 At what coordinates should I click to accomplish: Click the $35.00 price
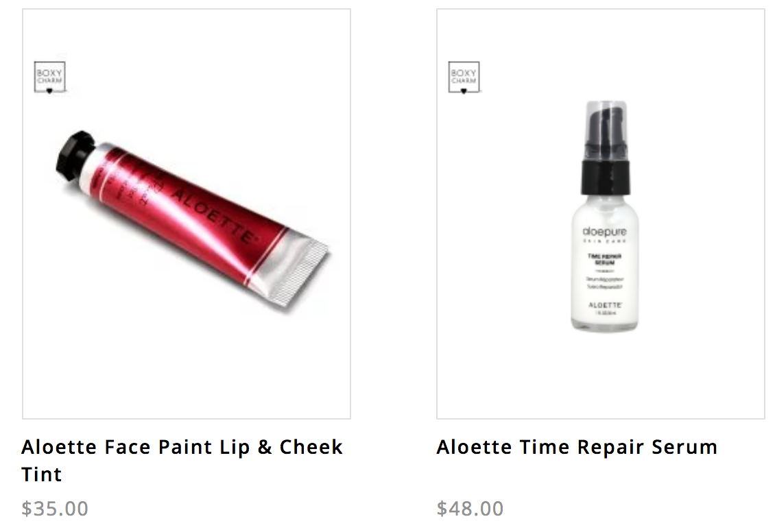(55, 508)
